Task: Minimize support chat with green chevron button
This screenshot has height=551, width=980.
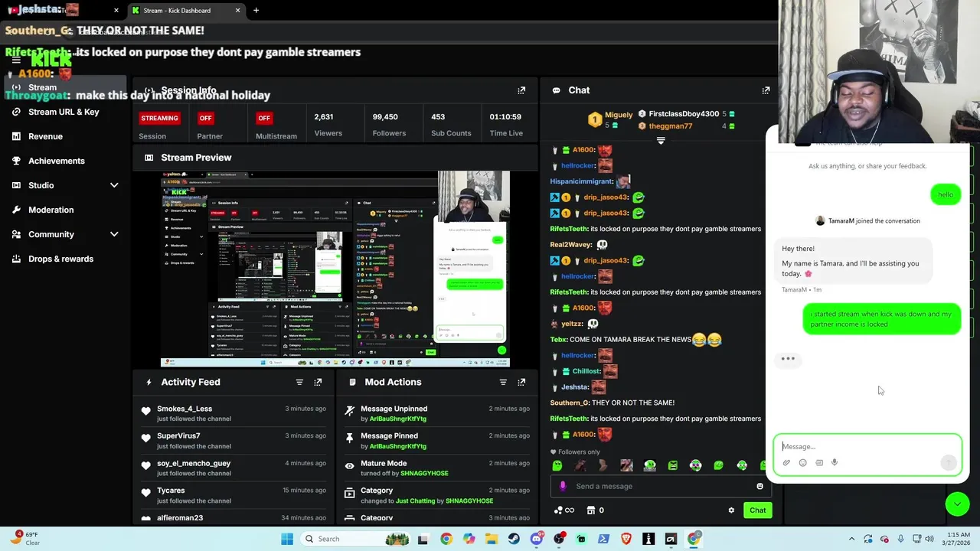Action: click(957, 504)
